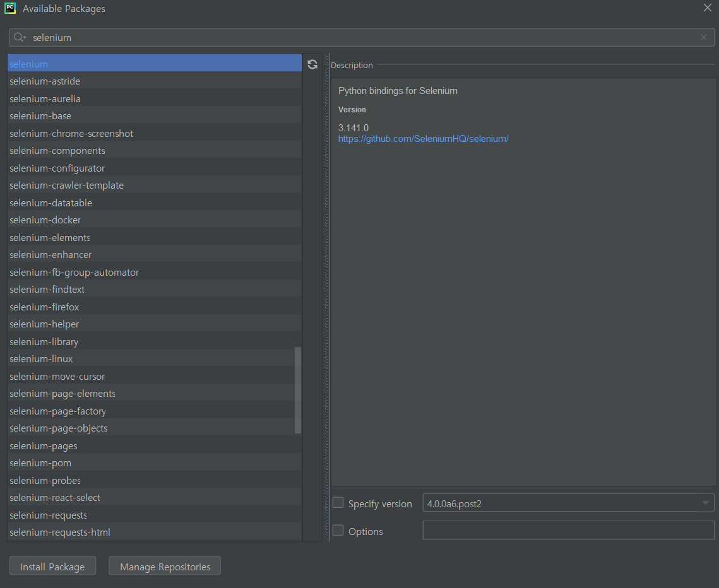Enable the Specify version checkbox
The image size is (719, 588).
coord(338,503)
